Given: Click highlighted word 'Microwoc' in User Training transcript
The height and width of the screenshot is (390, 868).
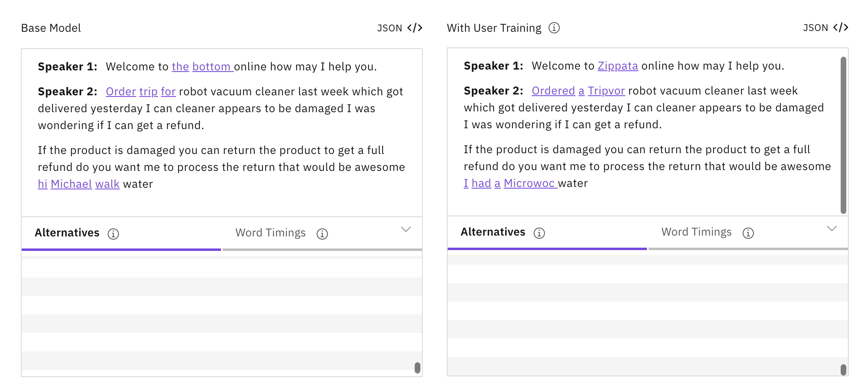Looking at the screenshot, I should coord(529,183).
